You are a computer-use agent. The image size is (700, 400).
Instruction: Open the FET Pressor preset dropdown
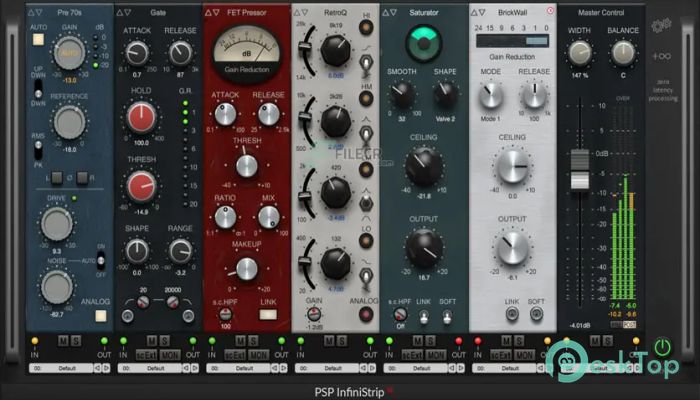pos(238,368)
